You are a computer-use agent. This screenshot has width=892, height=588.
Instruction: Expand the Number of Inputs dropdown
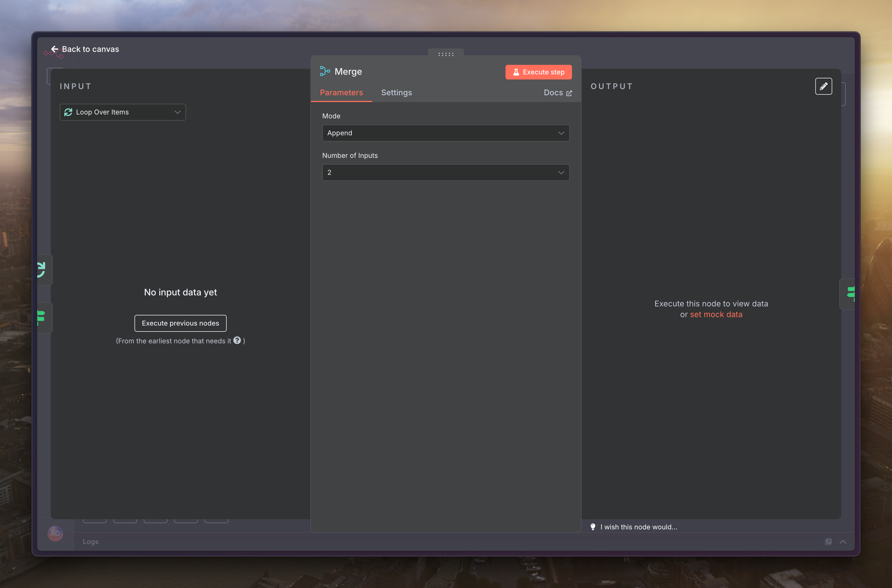coord(445,173)
